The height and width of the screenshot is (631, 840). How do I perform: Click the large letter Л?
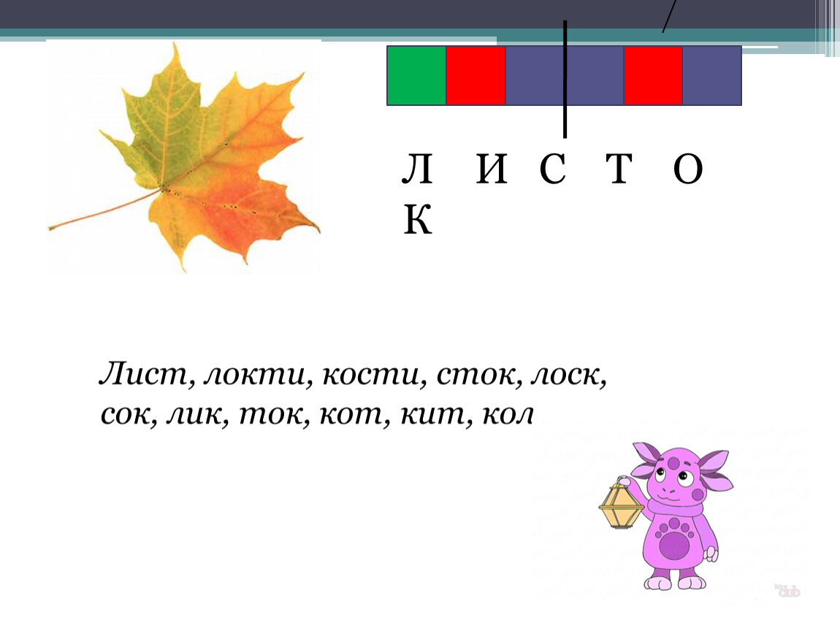[417, 172]
